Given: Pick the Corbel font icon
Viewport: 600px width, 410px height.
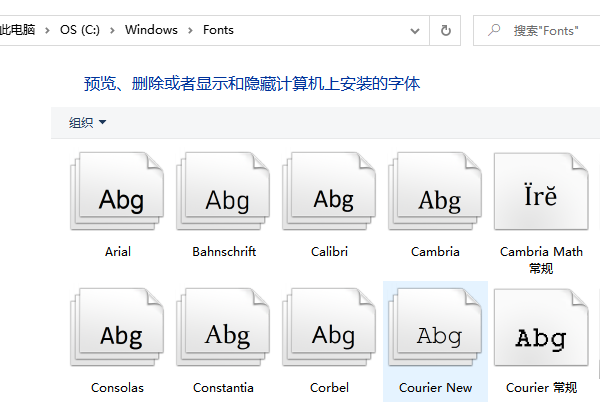Looking at the screenshot, I should (329, 327).
